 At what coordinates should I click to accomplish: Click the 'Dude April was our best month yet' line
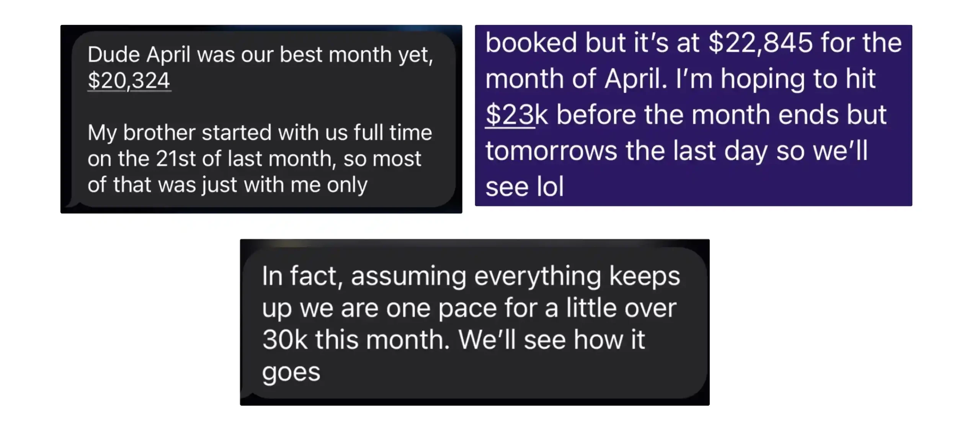coord(260,54)
